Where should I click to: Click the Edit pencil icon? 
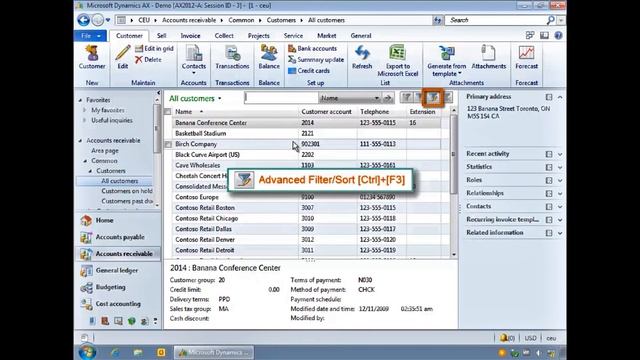click(122, 53)
